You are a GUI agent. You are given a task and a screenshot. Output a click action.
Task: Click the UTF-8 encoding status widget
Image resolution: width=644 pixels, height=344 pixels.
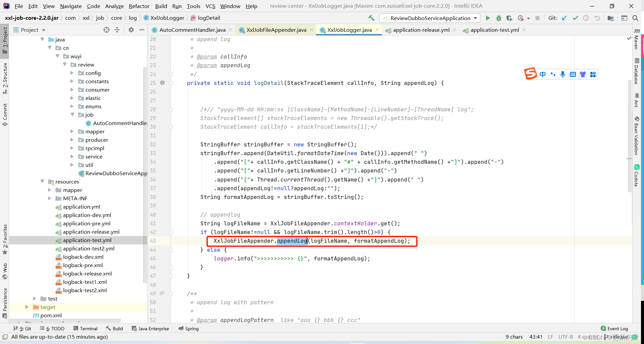[x=566, y=337]
